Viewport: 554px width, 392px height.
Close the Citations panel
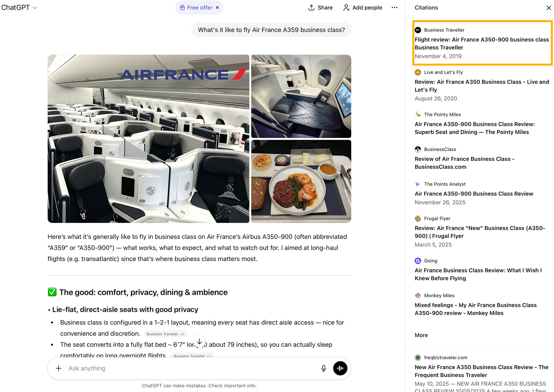(549, 8)
